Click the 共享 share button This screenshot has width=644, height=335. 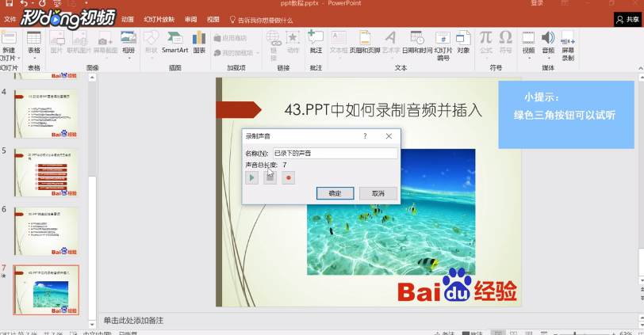click(627, 19)
